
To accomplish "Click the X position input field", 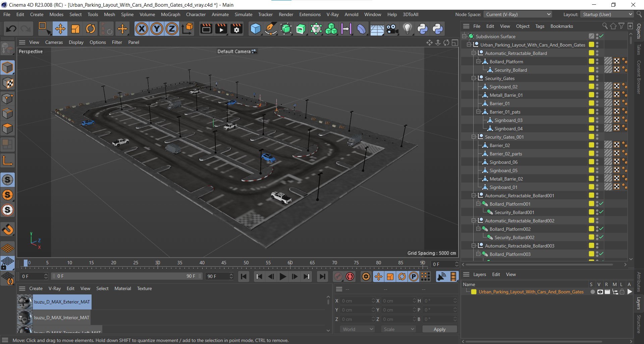I will tap(358, 301).
